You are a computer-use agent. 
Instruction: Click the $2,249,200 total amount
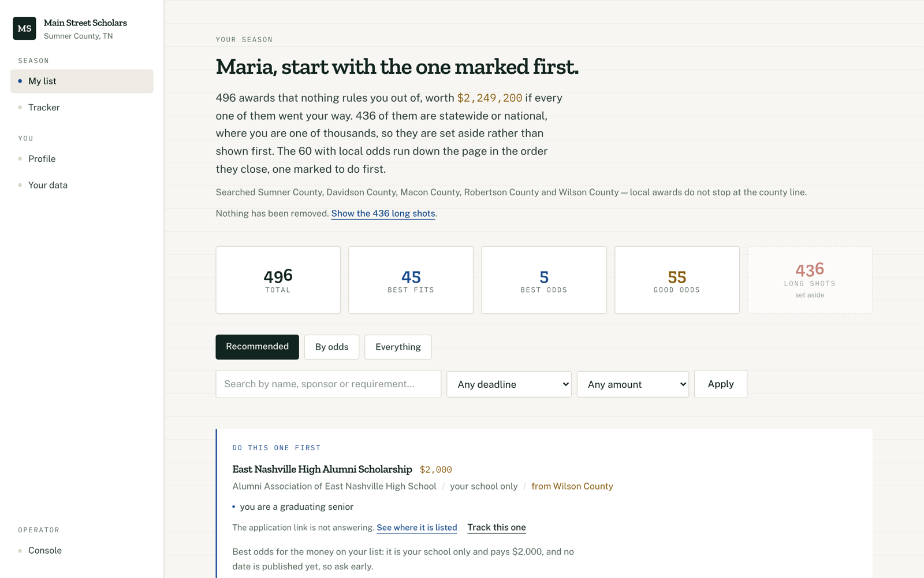click(x=490, y=98)
